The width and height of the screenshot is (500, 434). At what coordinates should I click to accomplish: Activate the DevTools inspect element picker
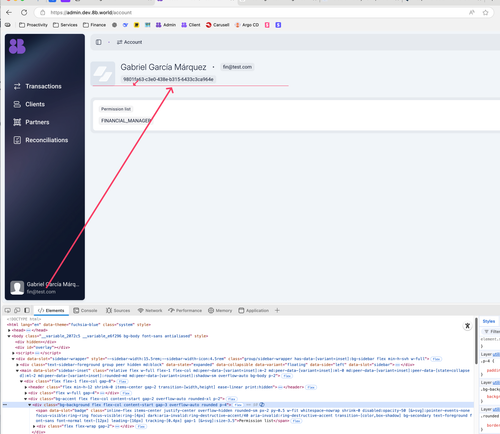(x=7, y=310)
